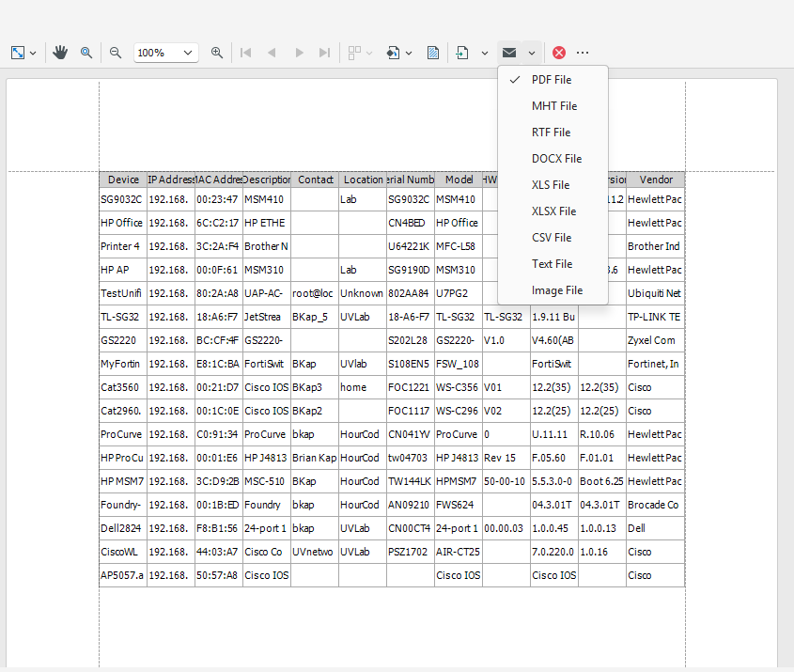Expand the selection tool dropdown arrow

[34, 53]
